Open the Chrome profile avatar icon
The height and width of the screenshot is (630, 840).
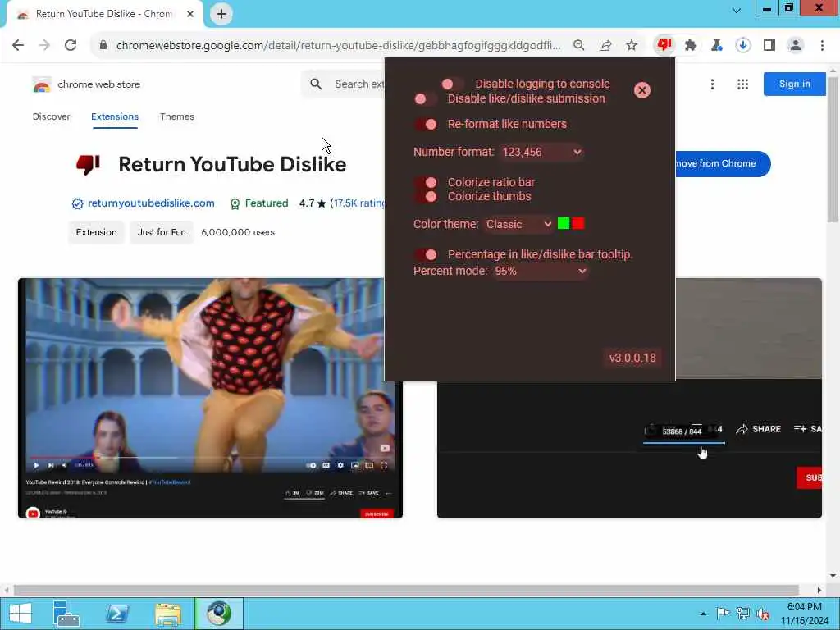click(796, 45)
